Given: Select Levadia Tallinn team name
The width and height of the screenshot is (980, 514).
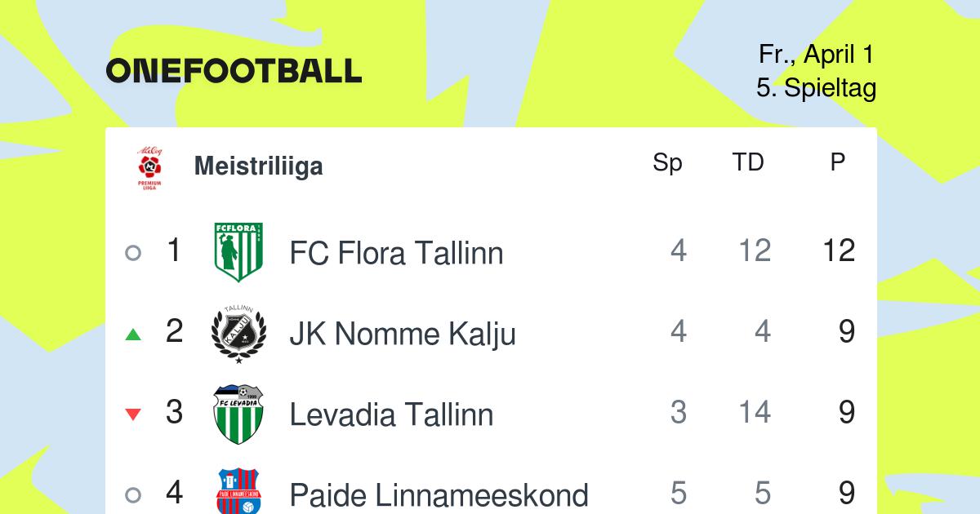Looking at the screenshot, I should tap(391, 414).
